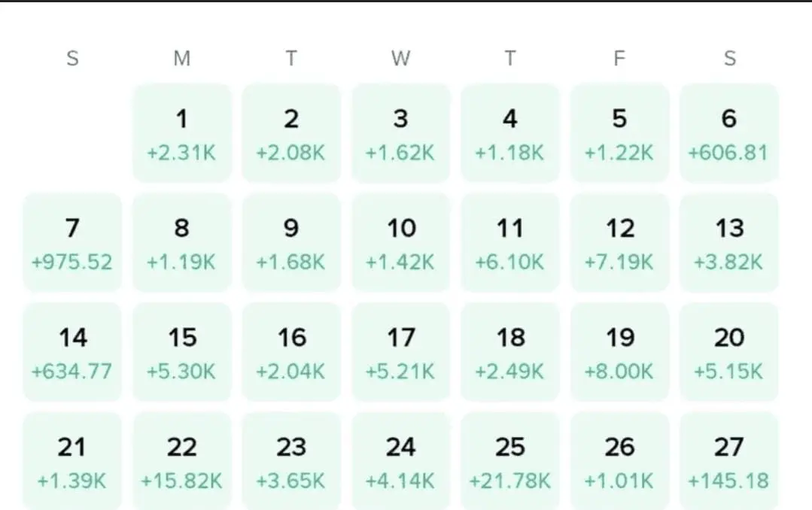Click day 24 showing +4.14K
The width and height of the screenshot is (812, 510).
tap(401, 461)
